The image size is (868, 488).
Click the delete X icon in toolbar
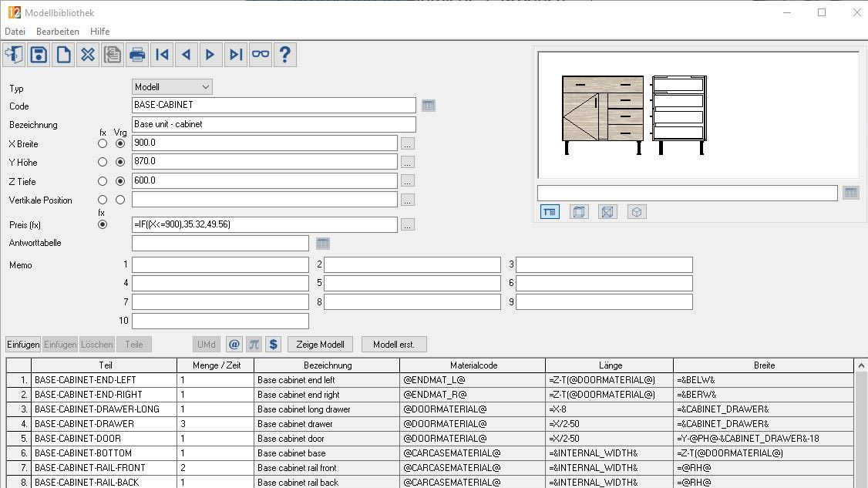[x=88, y=55]
